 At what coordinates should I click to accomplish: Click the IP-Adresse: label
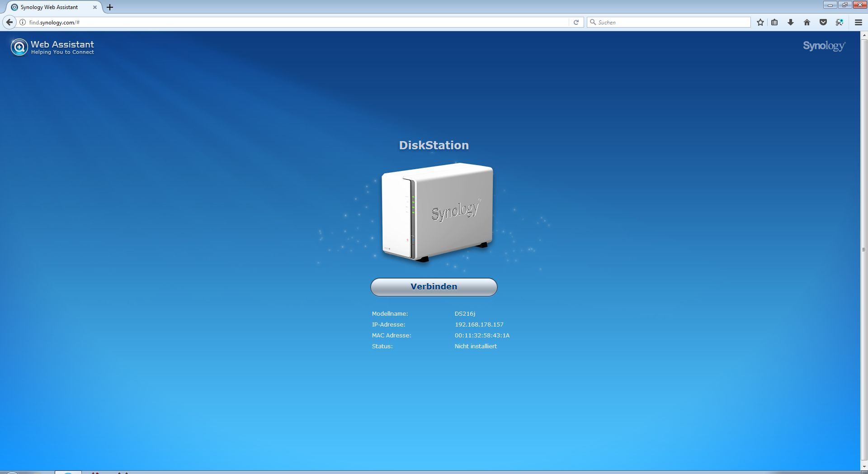click(x=388, y=324)
